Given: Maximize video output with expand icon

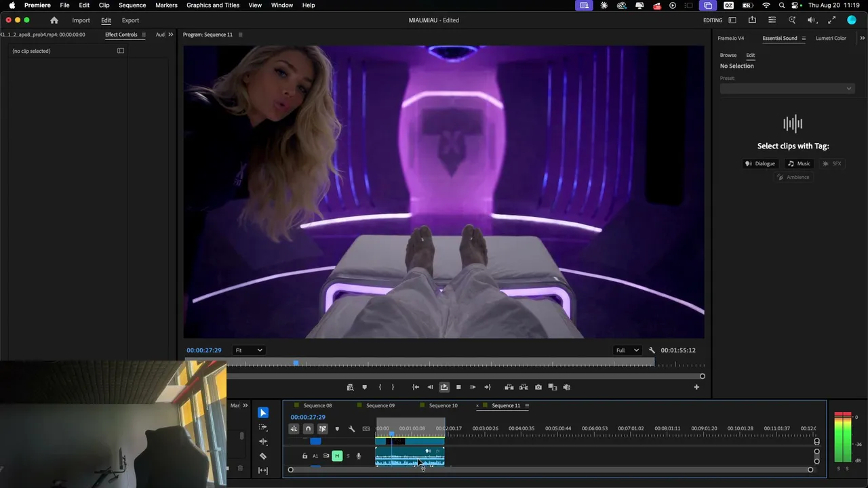Looking at the screenshot, I should (x=832, y=20).
